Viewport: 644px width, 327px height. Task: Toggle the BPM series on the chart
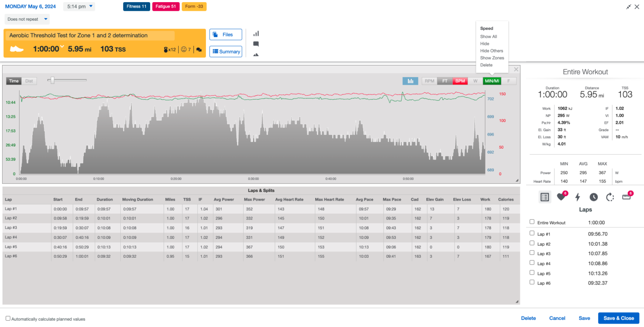coord(460,81)
